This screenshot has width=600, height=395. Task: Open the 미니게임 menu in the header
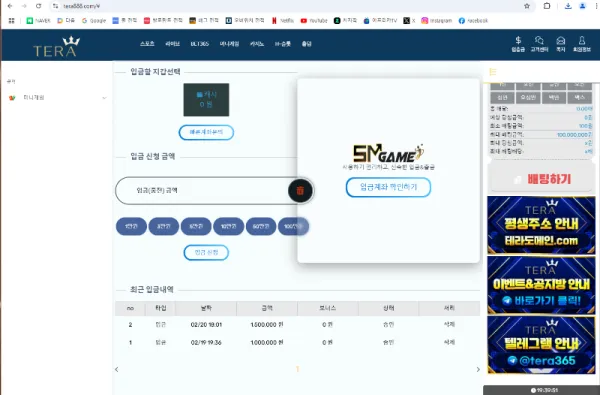point(229,44)
